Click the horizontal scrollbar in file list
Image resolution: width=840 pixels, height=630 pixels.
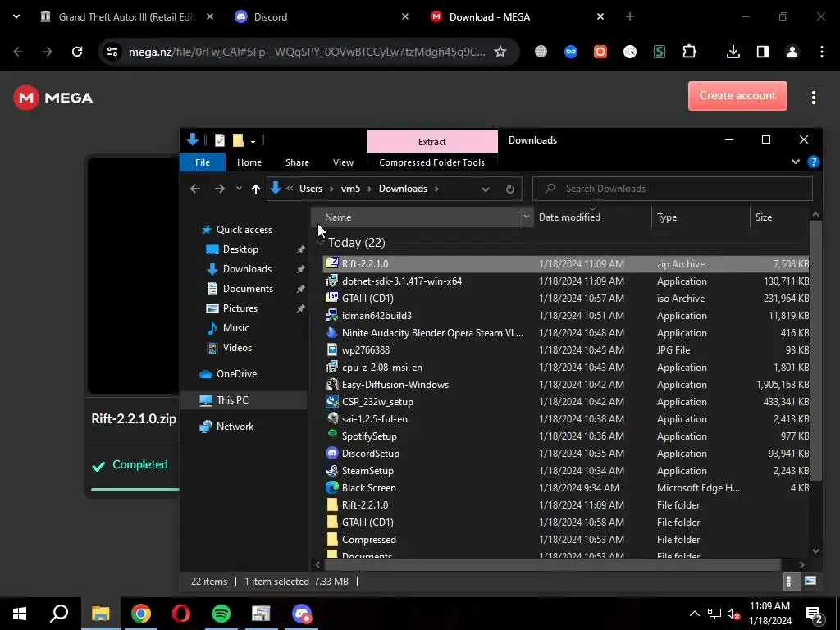coord(552,564)
